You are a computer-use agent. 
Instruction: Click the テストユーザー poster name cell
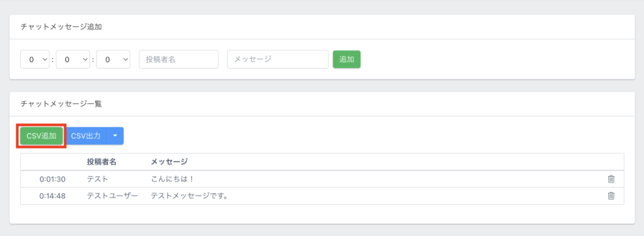point(113,196)
